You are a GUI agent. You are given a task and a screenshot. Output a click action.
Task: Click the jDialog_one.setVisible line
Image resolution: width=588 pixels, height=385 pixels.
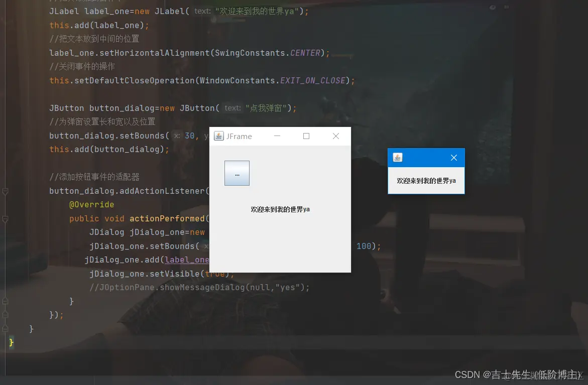(x=162, y=274)
